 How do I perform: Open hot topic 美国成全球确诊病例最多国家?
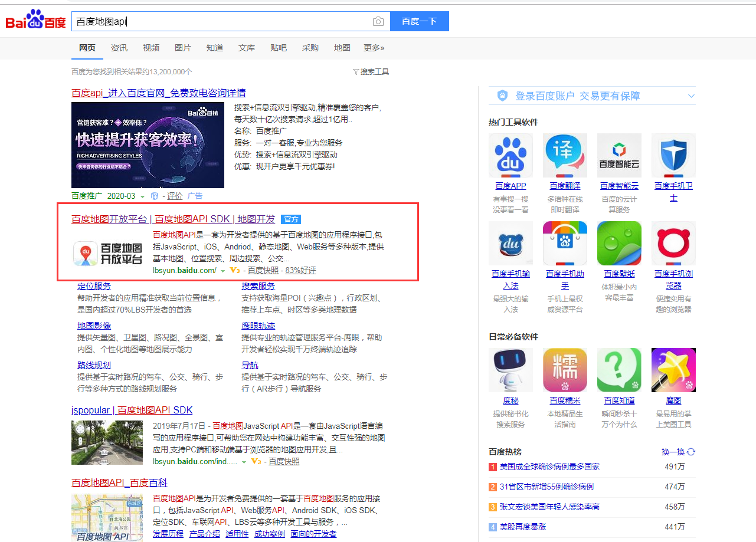(549, 467)
